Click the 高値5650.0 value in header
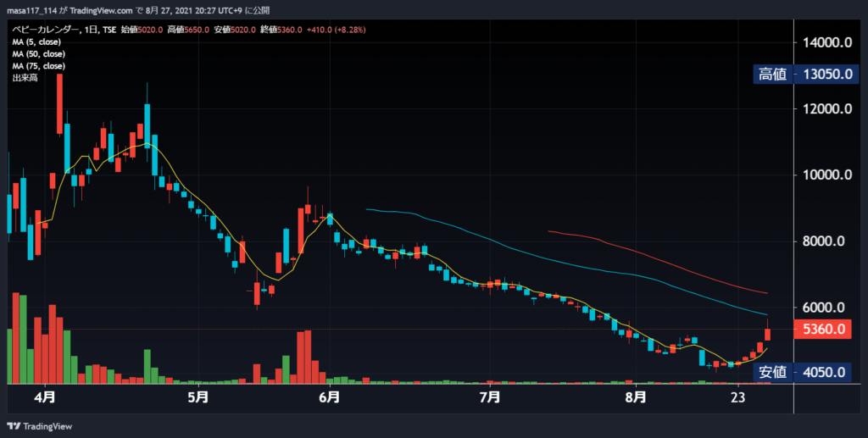 coord(189,30)
